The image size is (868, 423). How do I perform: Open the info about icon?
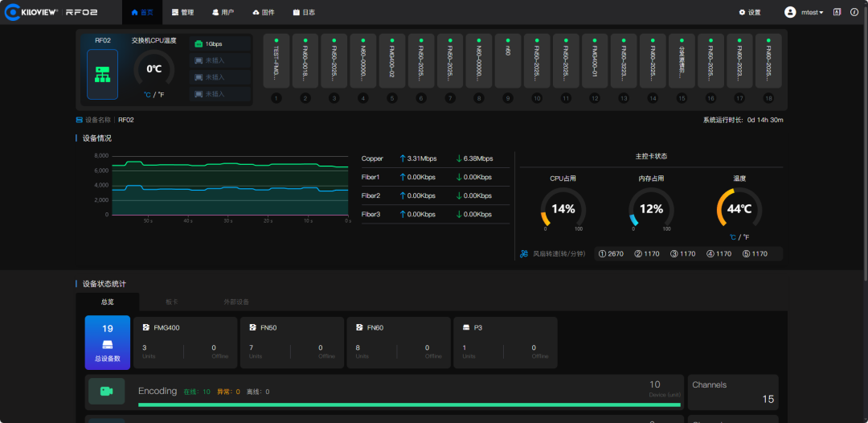point(854,12)
